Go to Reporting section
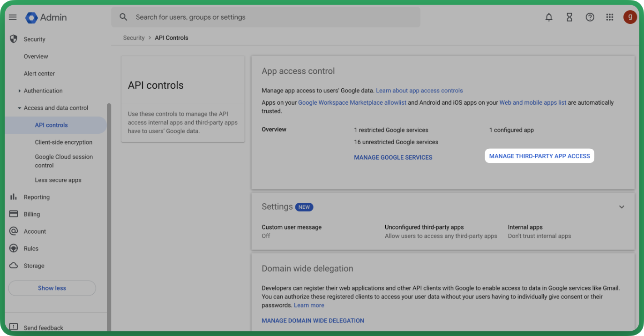Image resolution: width=644 pixels, height=336 pixels. coord(37,197)
